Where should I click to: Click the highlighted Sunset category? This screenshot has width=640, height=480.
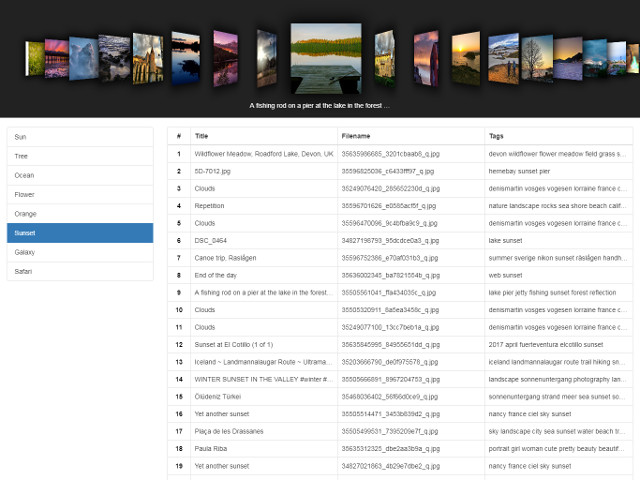pyautogui.click(x=80, y=233)
